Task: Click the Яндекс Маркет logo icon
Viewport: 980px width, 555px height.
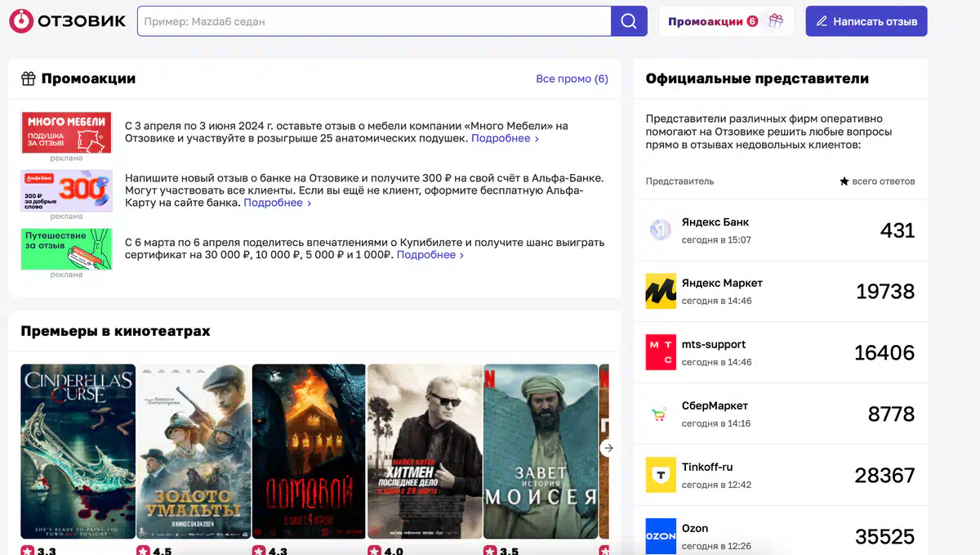Action: point(661,291)
